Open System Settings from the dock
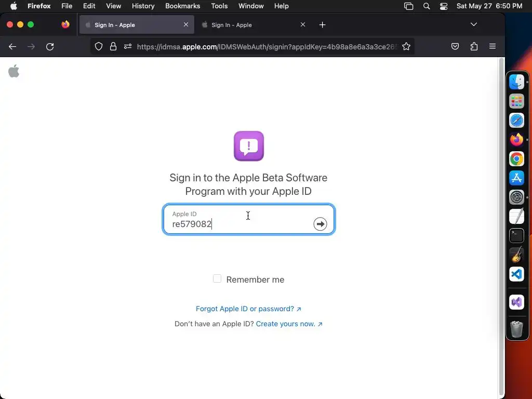 point(516,197)
